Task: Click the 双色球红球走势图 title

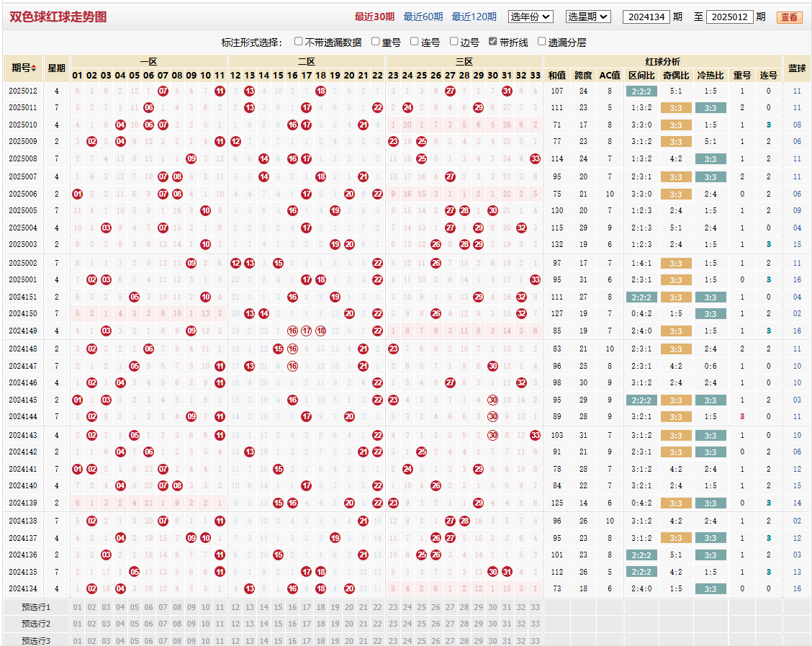Action: pyautogui.click(x=58, y=17)
